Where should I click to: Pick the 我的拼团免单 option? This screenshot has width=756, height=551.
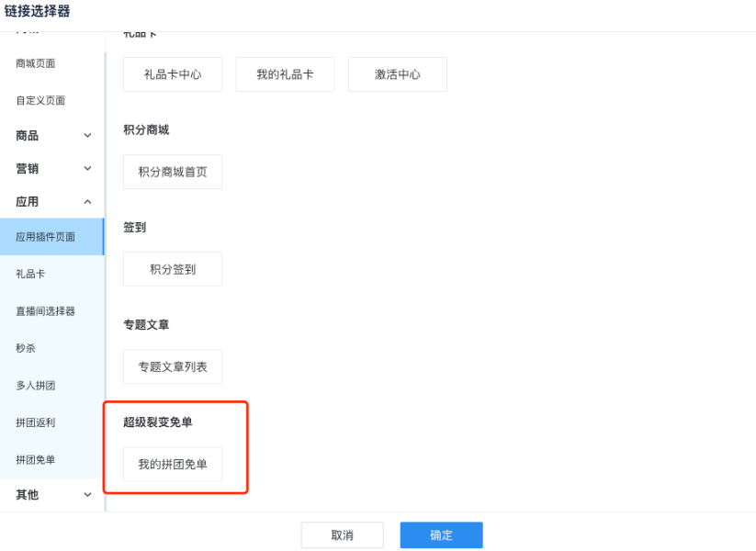[173, 464]
